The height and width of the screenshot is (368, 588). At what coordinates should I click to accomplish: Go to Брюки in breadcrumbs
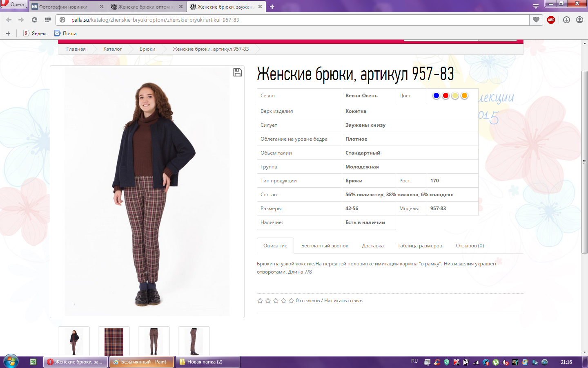147,49
